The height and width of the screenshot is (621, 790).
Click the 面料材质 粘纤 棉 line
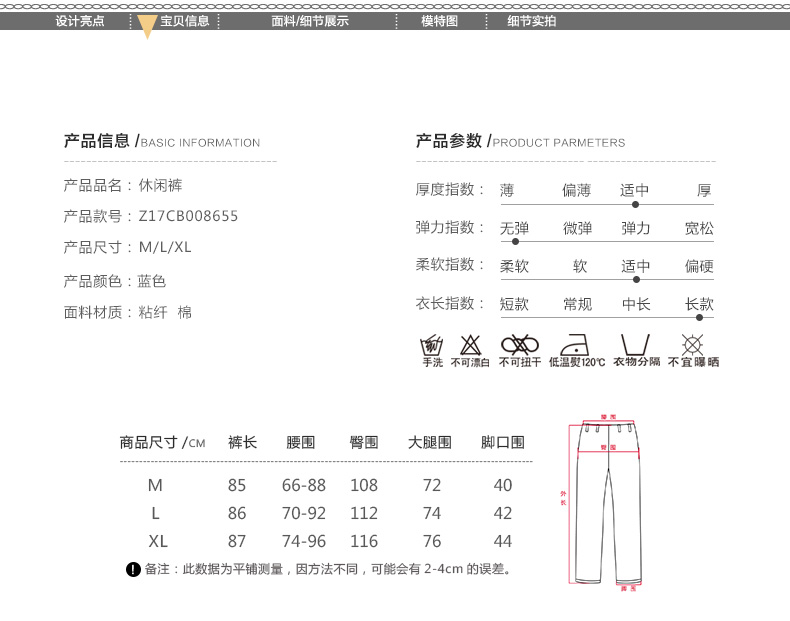[127, 312]
